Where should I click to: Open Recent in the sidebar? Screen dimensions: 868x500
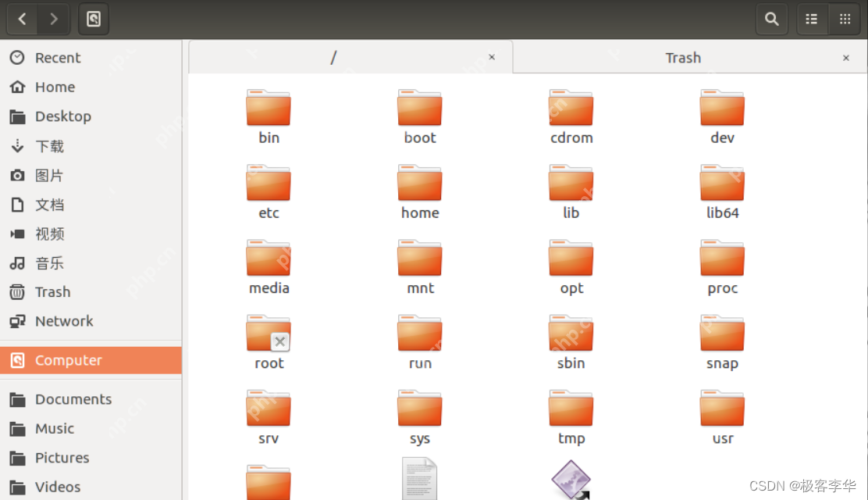tap(59, 57)
